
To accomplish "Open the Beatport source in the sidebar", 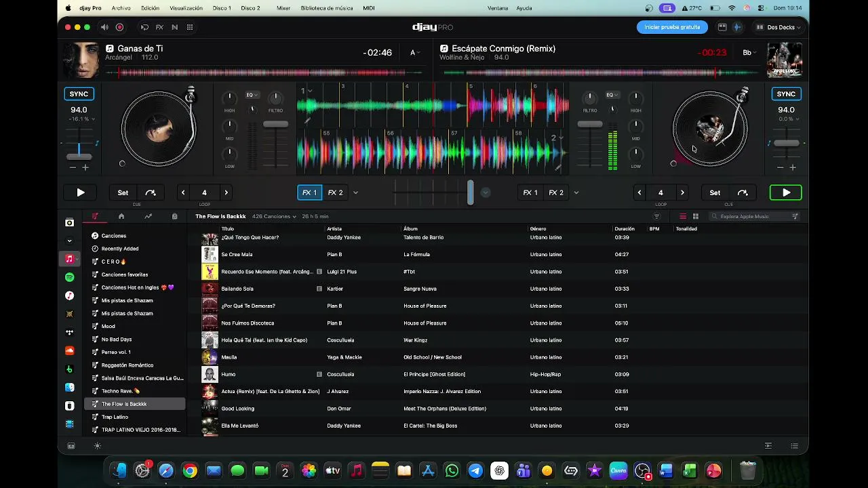I will pos(70,369).
